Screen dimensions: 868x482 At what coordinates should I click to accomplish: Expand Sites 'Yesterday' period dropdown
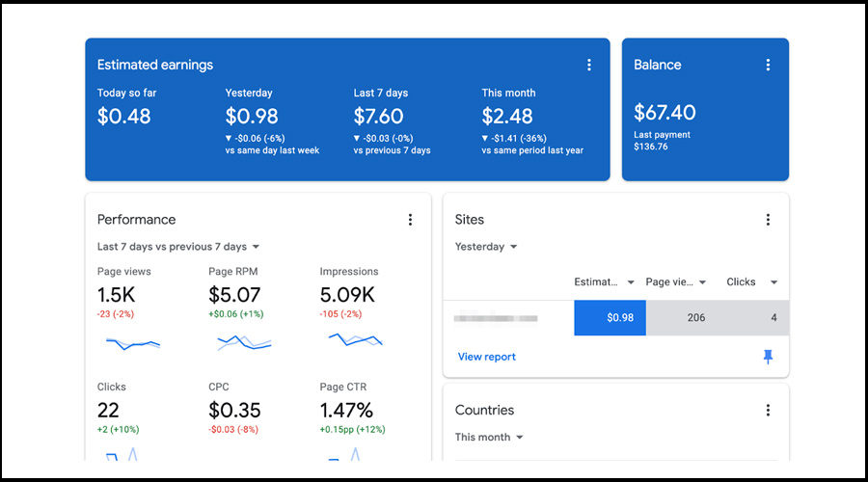[486, 247]
